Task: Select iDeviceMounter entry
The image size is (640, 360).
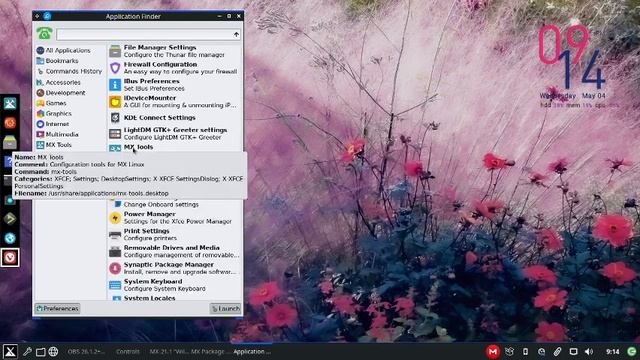Action: click(x=175, y=102)
